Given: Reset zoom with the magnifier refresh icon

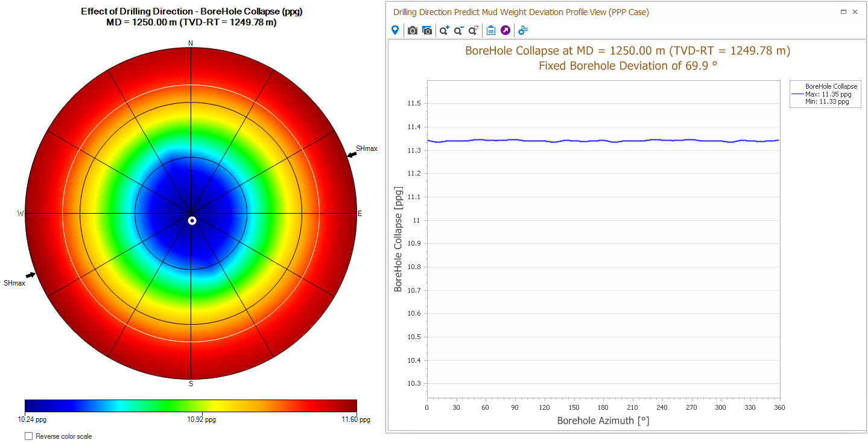Looking at the screenshot, I should pos(474,30).
